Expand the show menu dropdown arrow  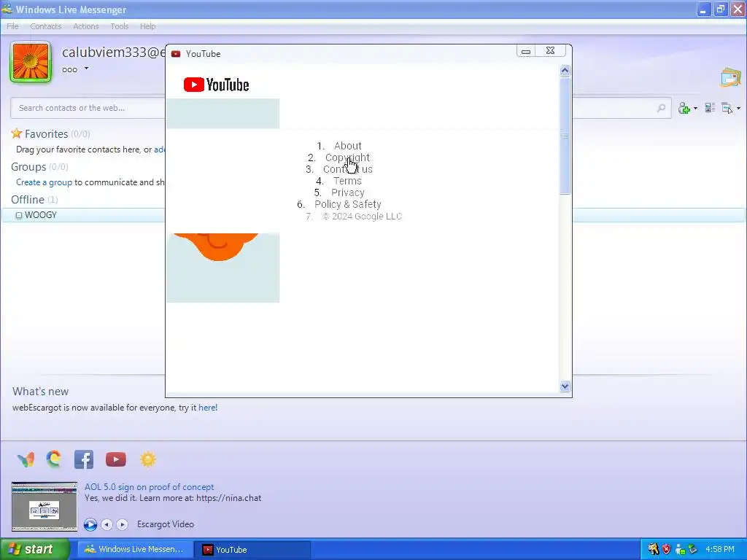point(738,109)
